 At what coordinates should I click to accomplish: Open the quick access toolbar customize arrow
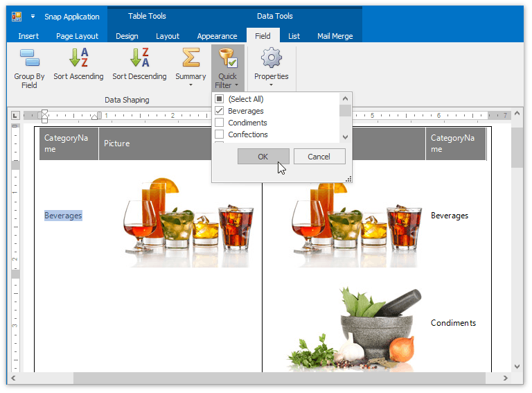33,16
